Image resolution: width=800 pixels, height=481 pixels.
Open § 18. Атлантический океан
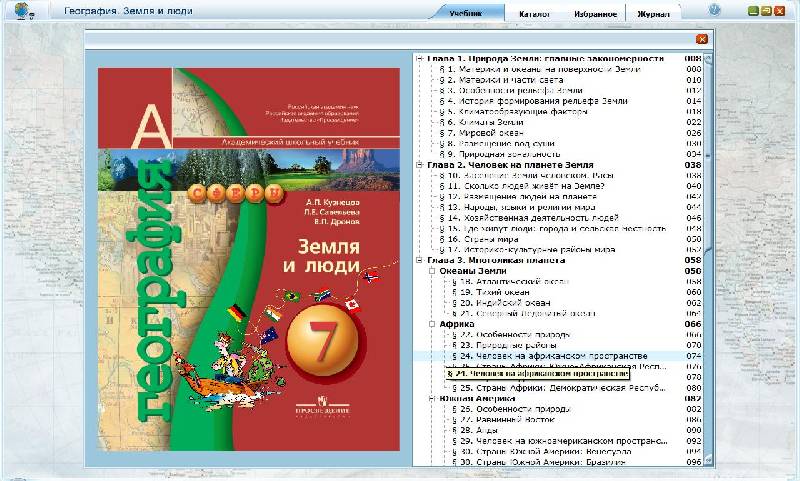510,282
